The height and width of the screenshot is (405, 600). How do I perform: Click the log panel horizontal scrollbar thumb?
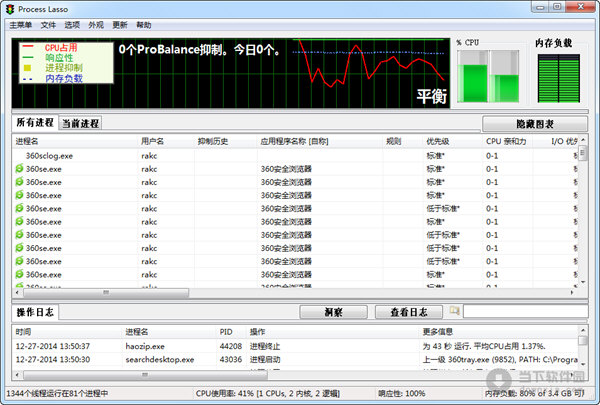pos(145,375)
